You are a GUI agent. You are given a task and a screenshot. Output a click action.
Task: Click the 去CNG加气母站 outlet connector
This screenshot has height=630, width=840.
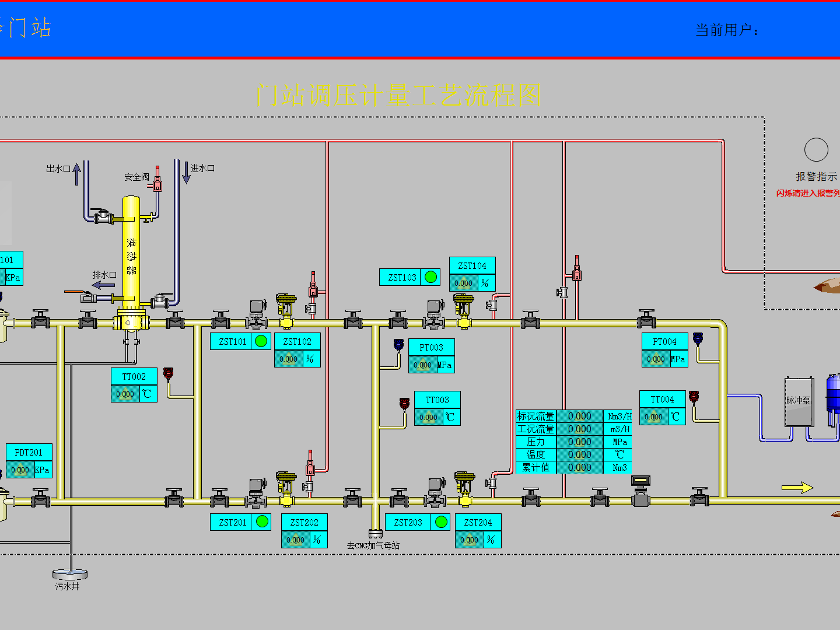click(375, 533)
